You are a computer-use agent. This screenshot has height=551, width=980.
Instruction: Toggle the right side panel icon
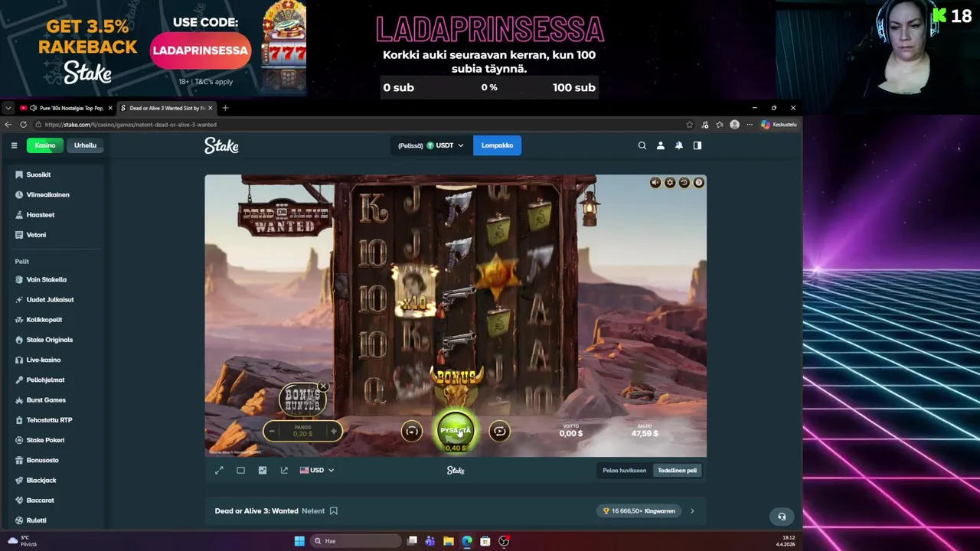click(697, 145)
